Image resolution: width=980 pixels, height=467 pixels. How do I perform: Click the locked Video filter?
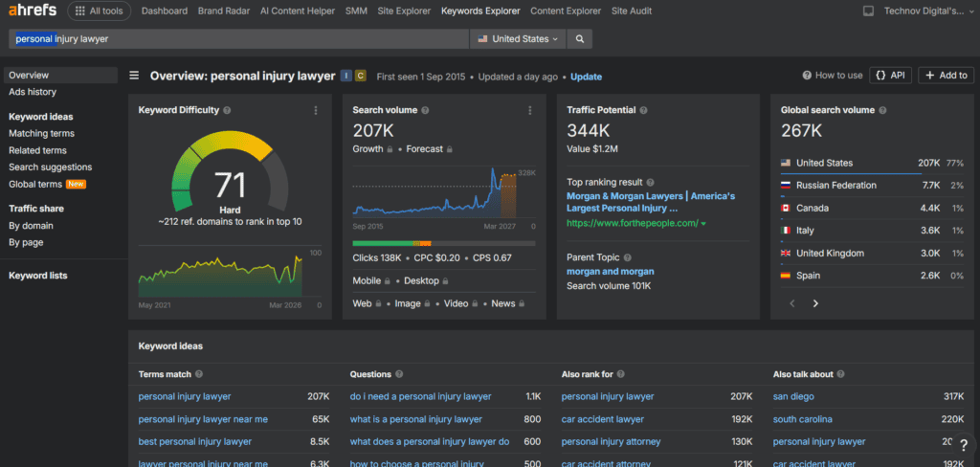[461, 303]
